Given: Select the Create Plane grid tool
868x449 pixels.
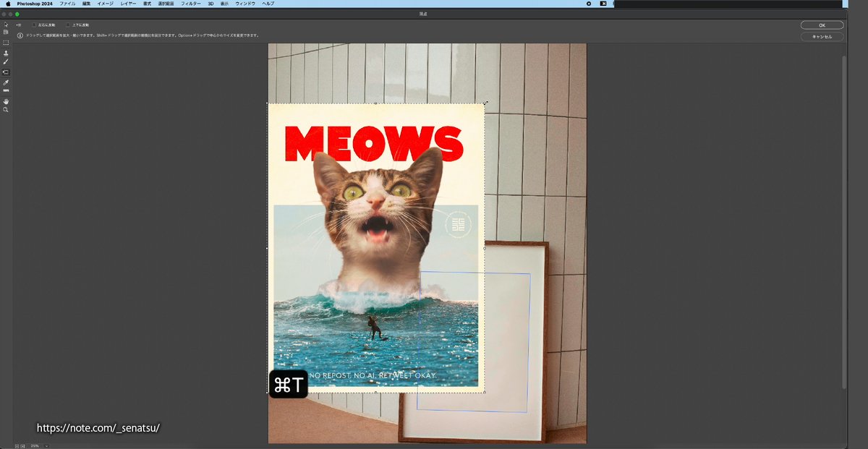Looking at the screenshot, I should (6, 33).
